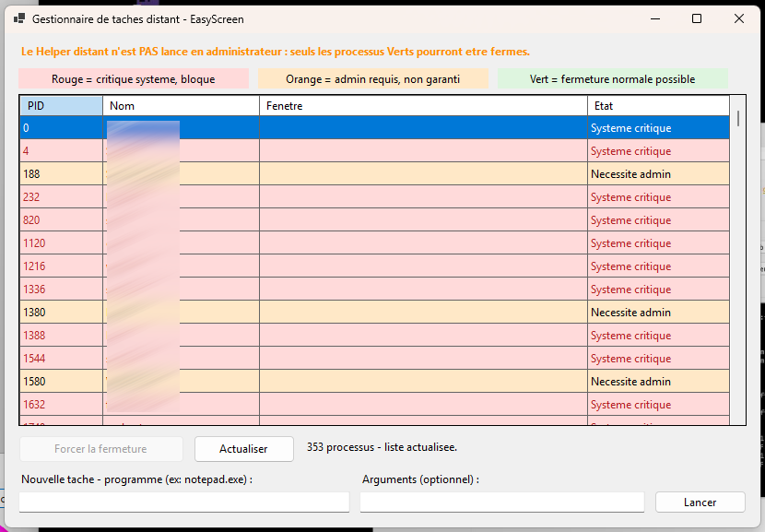Select the row with PID 1216
This screenshot has height=532, width=765.
pos(375,266)
